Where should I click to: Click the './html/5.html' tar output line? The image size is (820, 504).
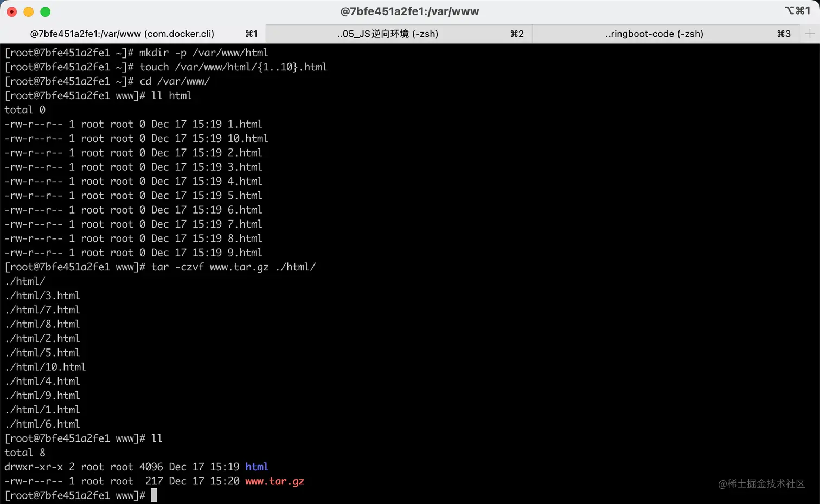(x=42, y=352)
